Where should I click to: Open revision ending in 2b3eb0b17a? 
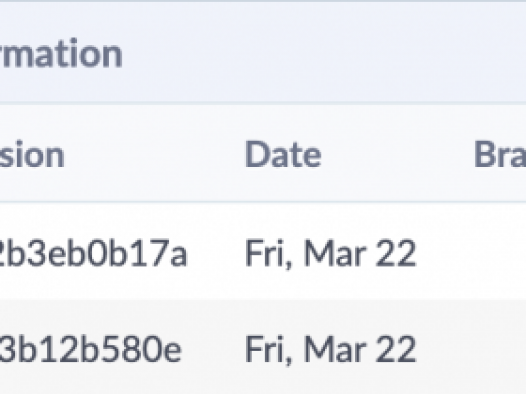pos(93,253)
